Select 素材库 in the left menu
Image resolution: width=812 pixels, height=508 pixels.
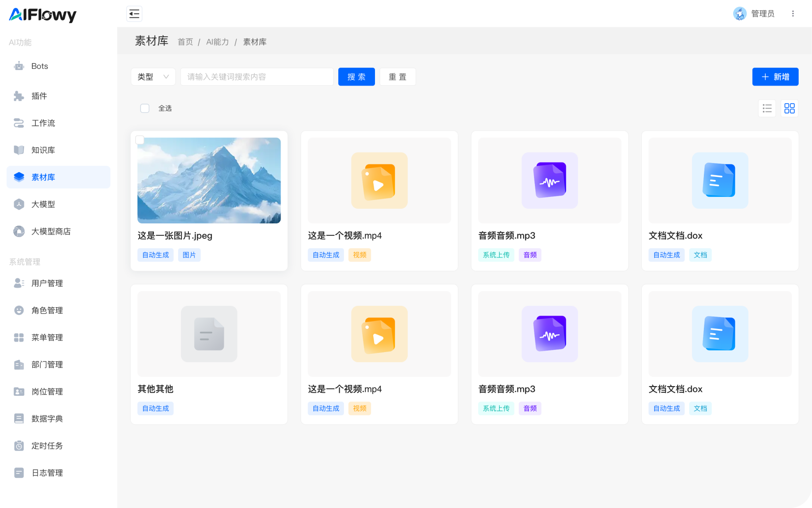pos(43,177)
